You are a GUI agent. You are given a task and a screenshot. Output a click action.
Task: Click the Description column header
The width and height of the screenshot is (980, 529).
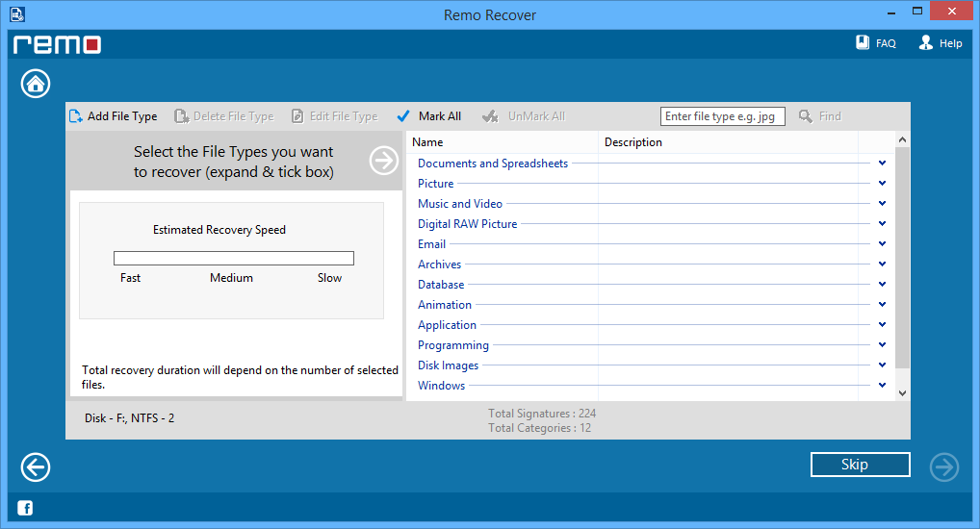(633, 141)
